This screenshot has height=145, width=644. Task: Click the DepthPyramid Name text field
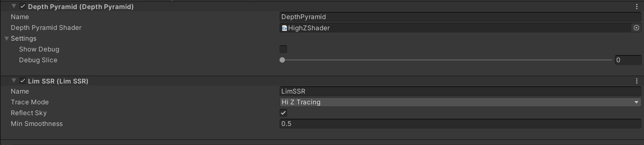461,17
